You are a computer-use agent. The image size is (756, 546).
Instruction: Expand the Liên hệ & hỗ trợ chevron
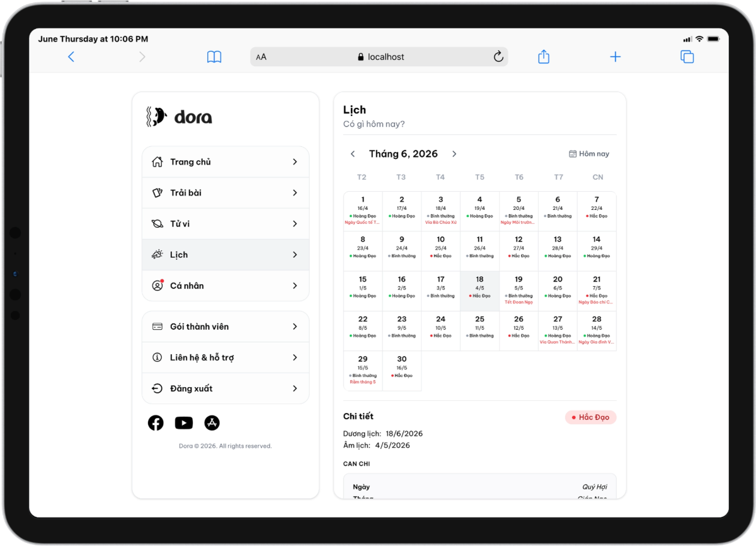pos(295,357)
